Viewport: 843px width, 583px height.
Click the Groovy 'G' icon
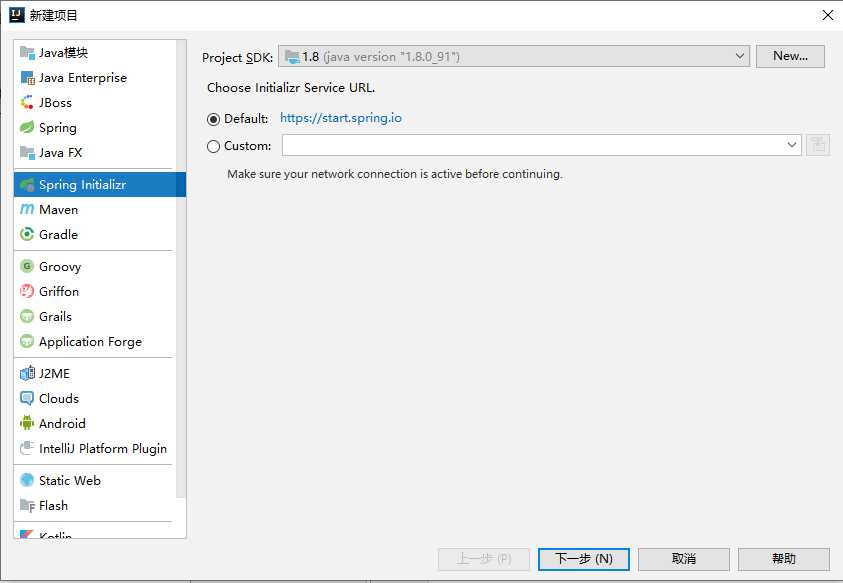27,266
